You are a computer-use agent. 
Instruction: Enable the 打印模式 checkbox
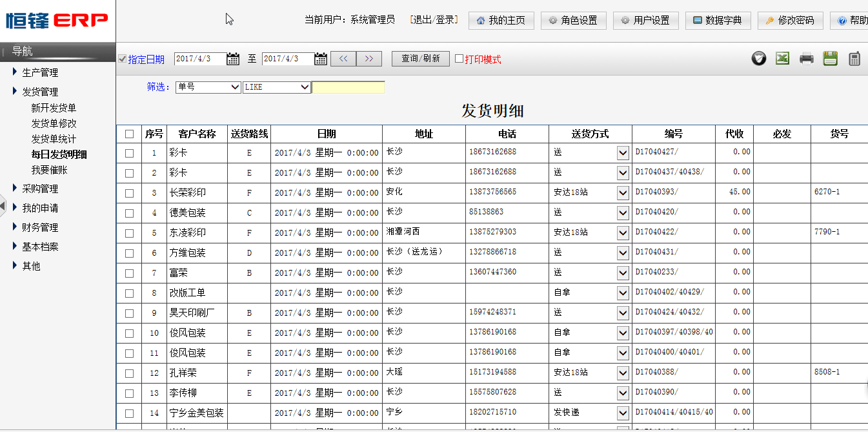[x=459, y=59]
